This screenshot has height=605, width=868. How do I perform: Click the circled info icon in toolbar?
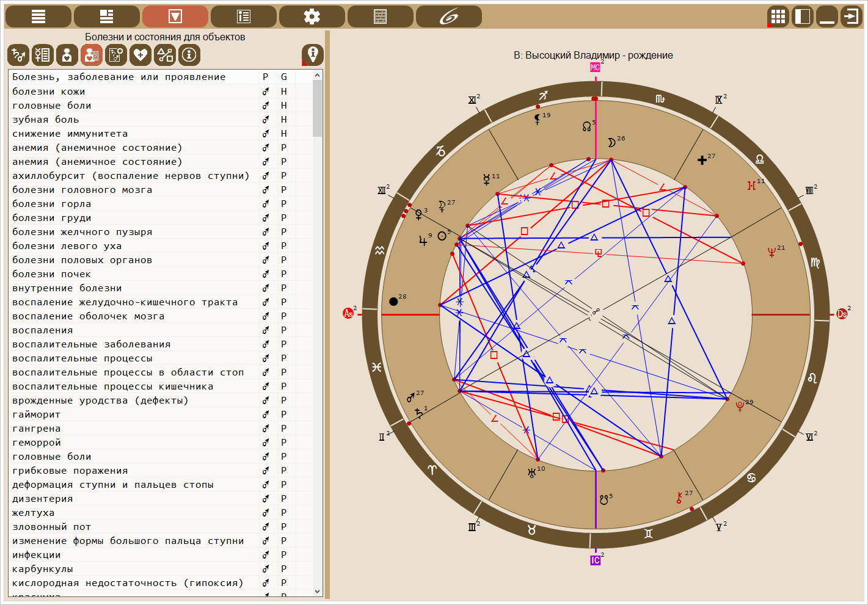[x=189, y=55]
